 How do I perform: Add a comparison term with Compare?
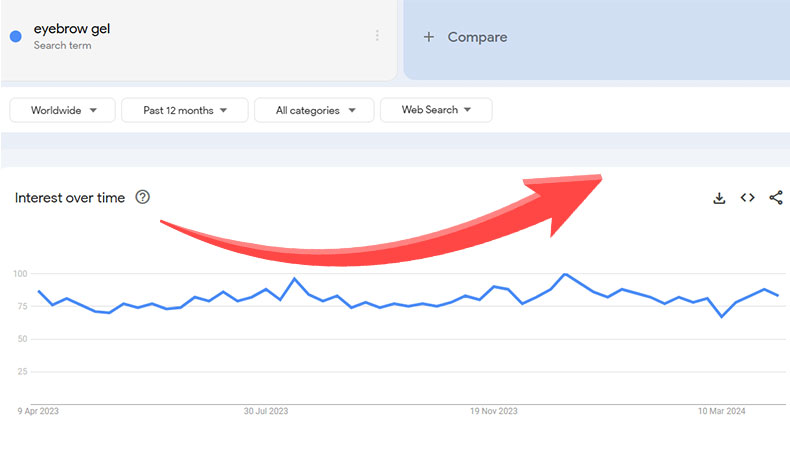coord(466,37)
